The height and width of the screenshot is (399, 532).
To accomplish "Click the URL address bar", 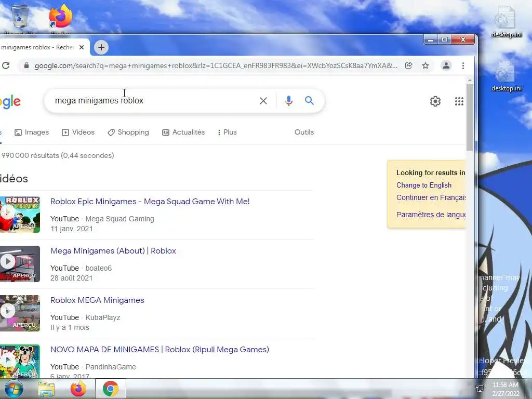I will pos(216,65).
